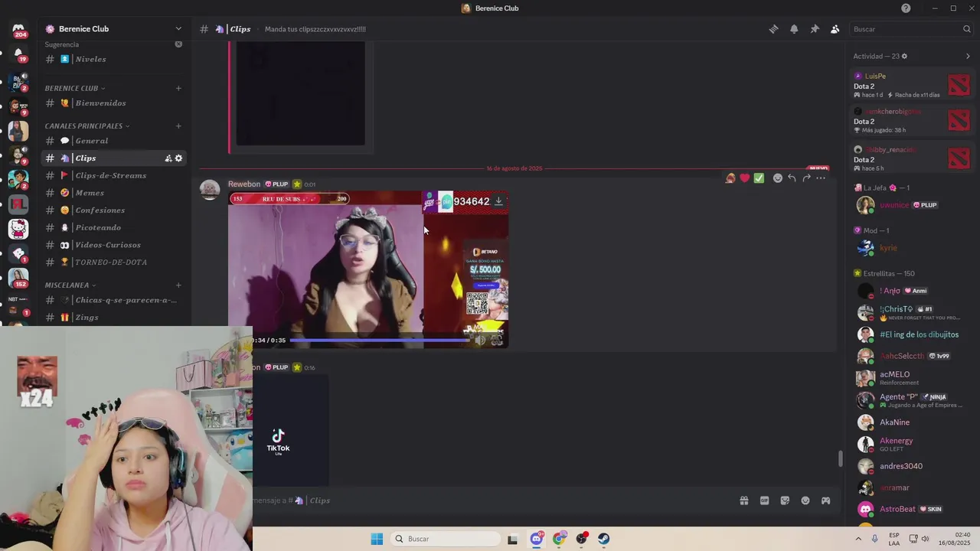Screen dimensions: 980x551
Task: Toggle the video volume speaker icon
Action: (x=479, y=341)
